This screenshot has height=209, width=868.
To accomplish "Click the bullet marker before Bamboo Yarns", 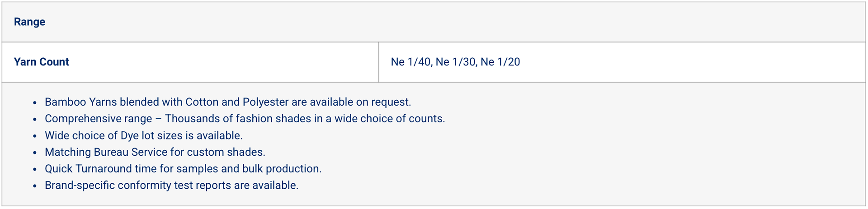I will [x=35, y=103].
